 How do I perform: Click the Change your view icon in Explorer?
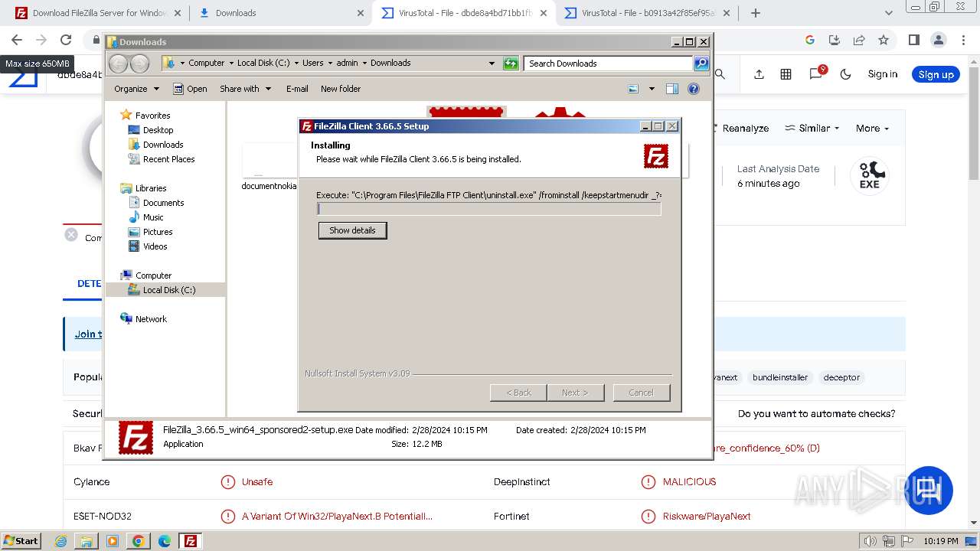click(x=633, y=89)
